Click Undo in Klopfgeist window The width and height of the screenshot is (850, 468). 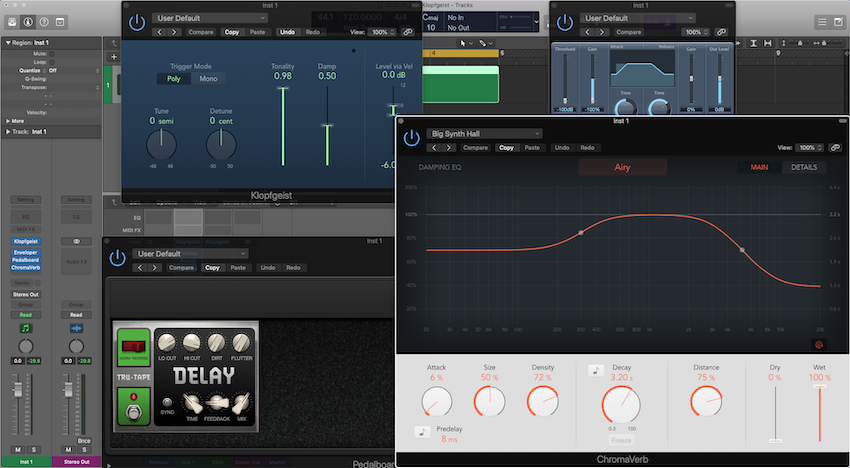(287, 32)
